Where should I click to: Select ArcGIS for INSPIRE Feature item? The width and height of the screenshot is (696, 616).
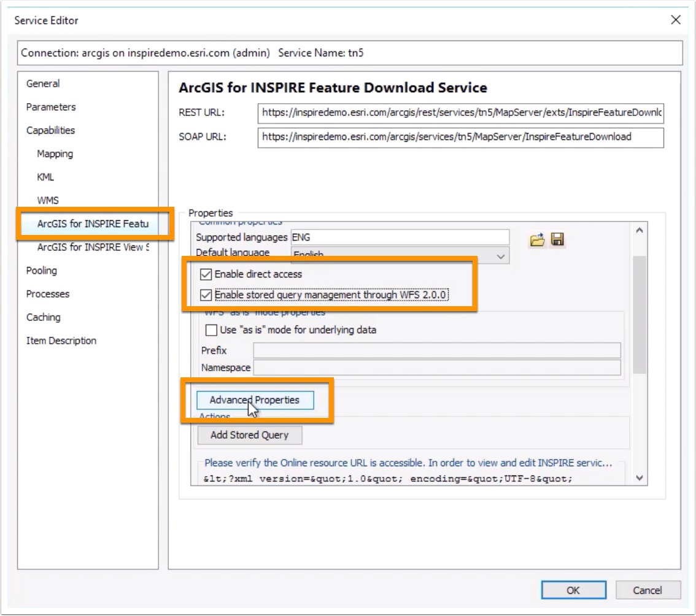point(93,224)
